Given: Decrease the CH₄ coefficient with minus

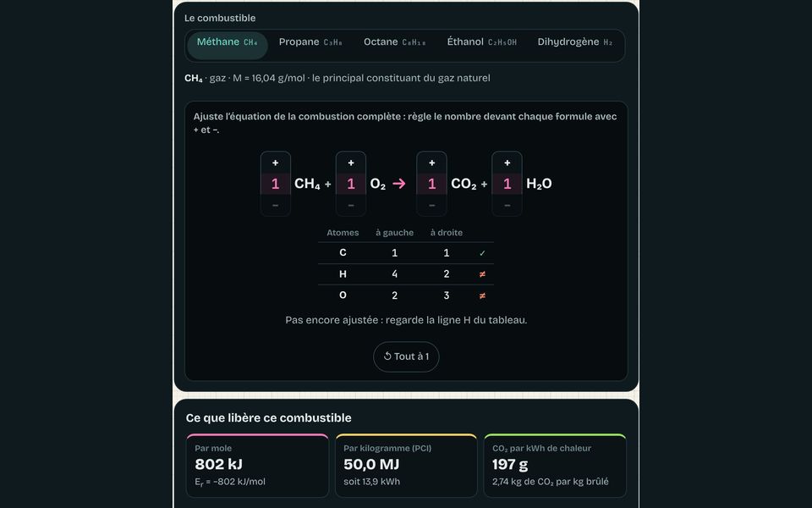Looking at the screenshot, I should [x=276, y=206].
